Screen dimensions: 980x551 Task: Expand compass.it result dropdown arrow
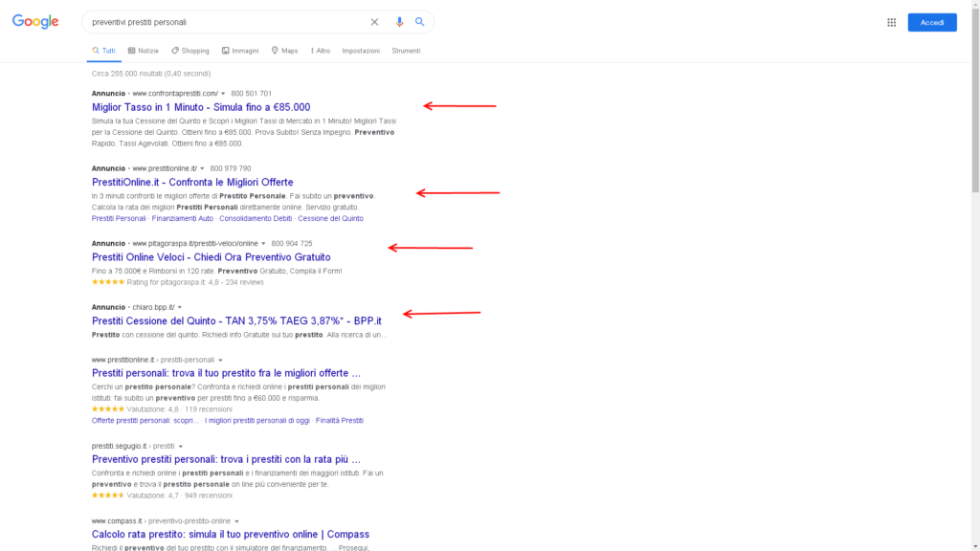(237, 521)
